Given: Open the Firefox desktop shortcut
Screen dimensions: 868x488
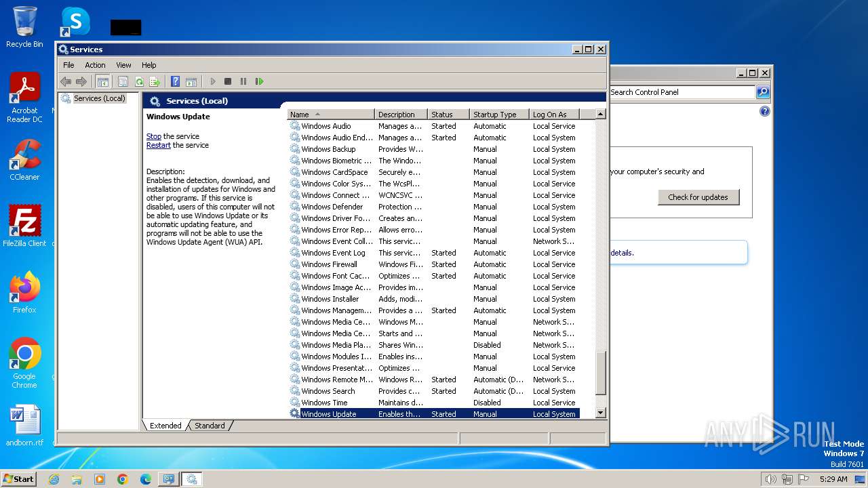Looking at the screenshot, I should 24,292.
